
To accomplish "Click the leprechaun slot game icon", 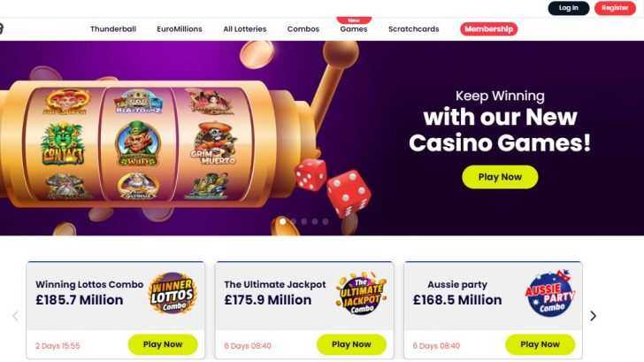I will coord(138,143).
